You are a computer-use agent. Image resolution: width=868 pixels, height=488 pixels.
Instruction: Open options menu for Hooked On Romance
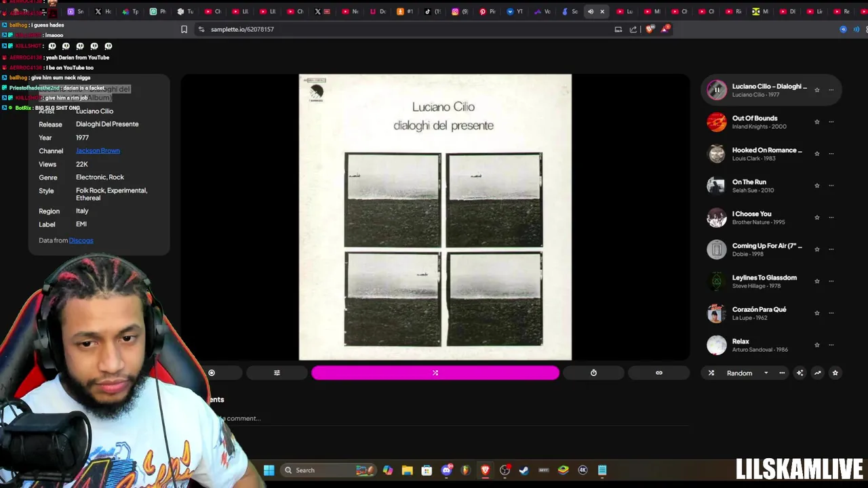831,154
